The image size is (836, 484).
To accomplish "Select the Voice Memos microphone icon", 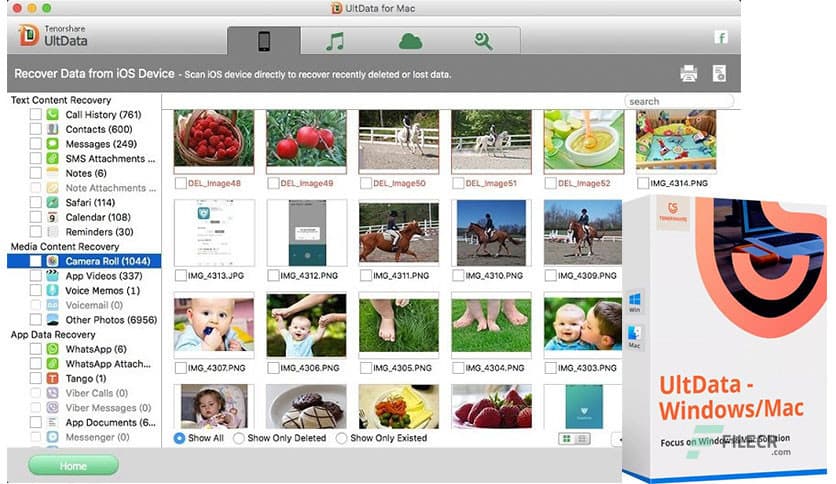I will (x=52, y=290).
